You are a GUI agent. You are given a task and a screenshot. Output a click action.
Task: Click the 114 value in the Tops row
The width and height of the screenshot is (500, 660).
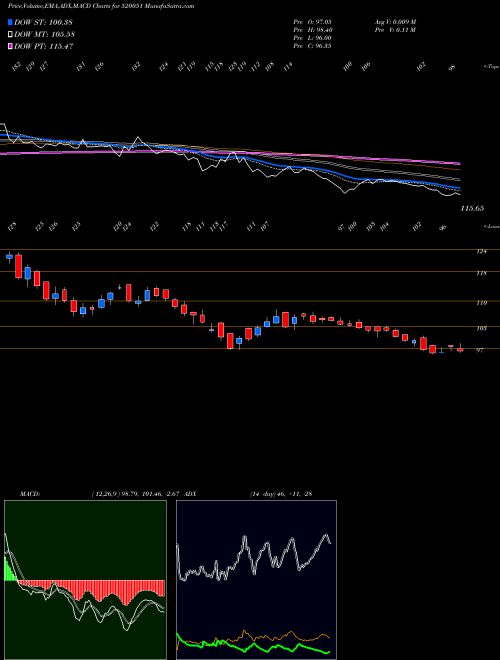[x=288, y=67]
